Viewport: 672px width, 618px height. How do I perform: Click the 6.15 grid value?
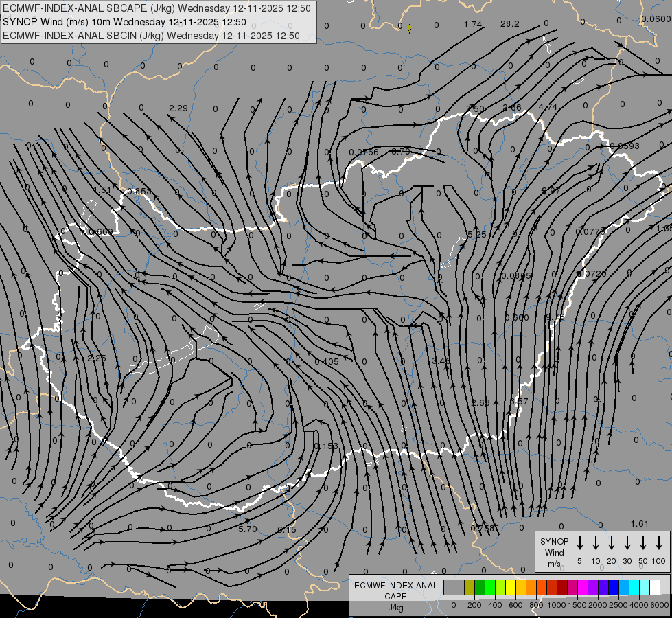point(287,529)
